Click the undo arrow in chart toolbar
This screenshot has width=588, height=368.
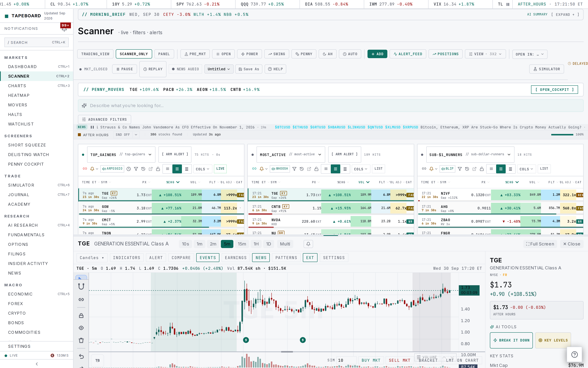point(81,356)
